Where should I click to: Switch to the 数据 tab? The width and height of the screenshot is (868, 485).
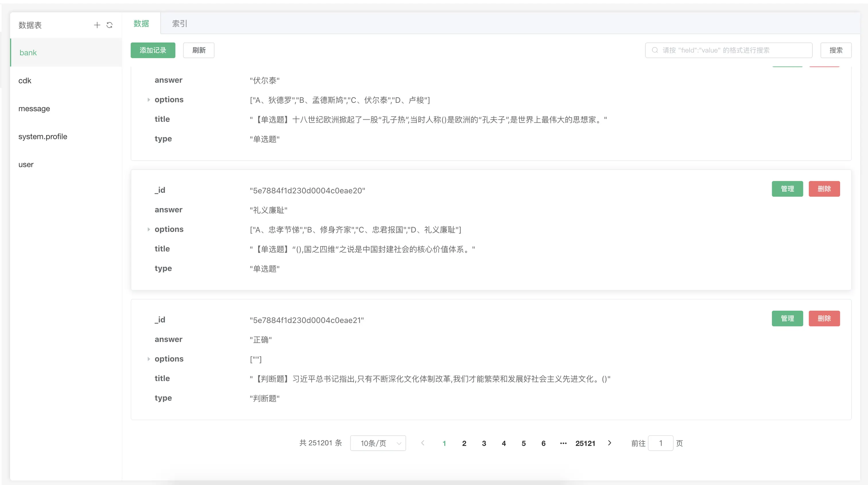[x=141, y=23]
